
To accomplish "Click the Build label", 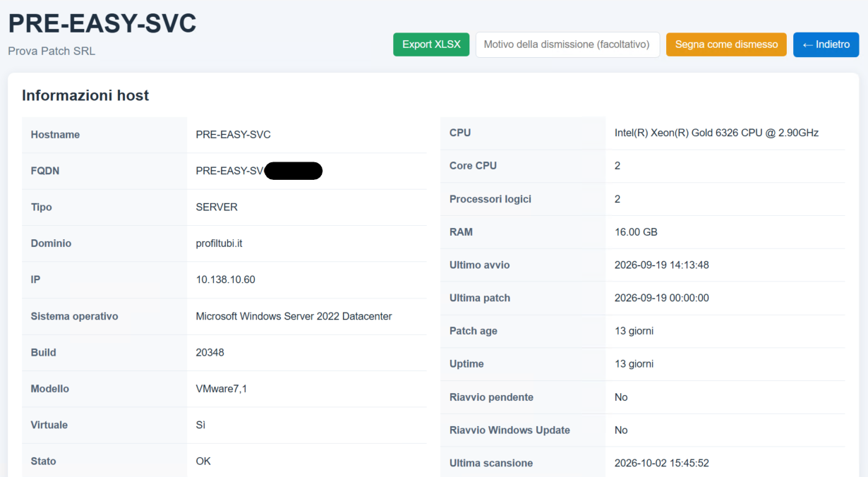I will (43, 353).
